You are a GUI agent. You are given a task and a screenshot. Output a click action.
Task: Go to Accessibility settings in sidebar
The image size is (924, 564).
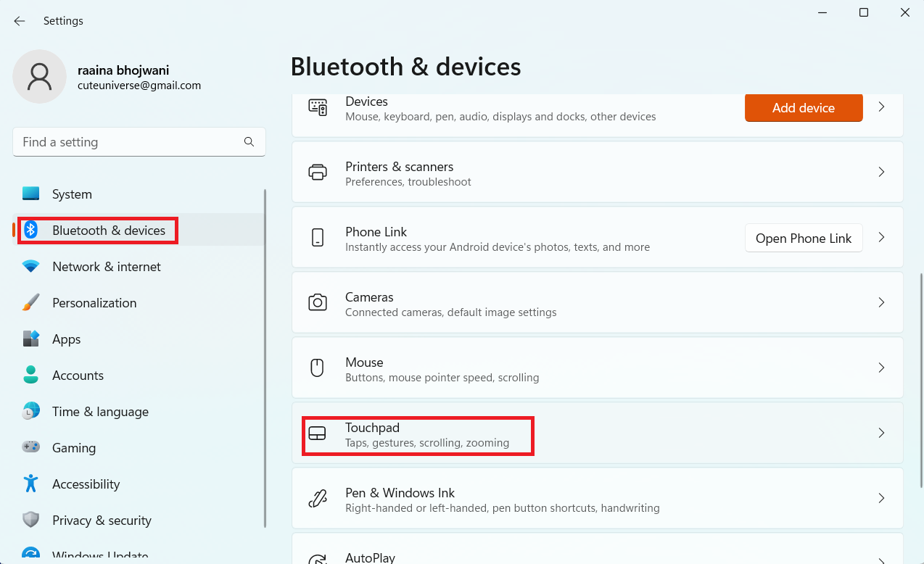point(86,484)
